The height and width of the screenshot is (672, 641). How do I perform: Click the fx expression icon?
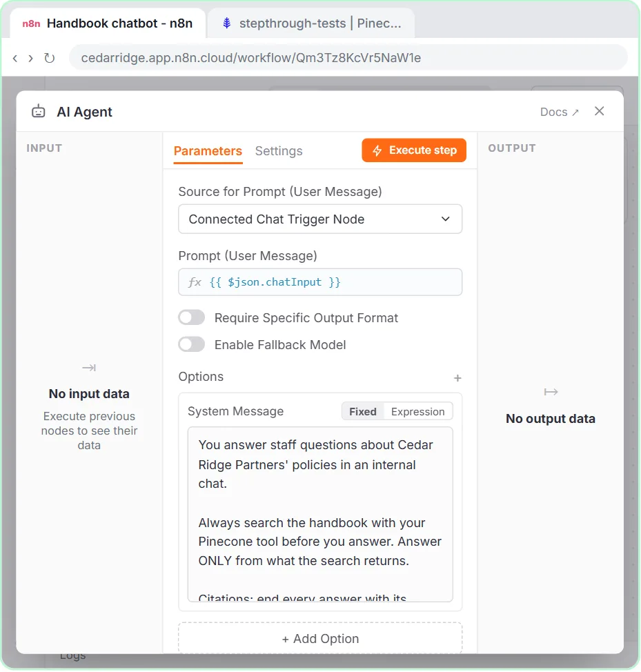[x=195, y=282]
